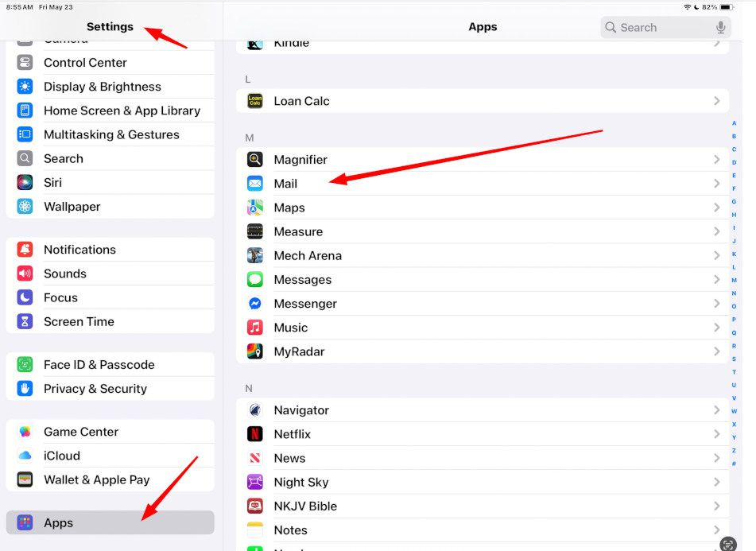Tap the Sounds speaker icon
This screenshot has width=756, height=551.
pos(25,274)
